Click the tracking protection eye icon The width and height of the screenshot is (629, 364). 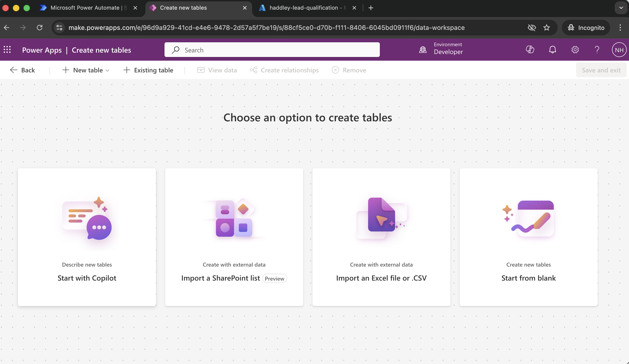(532, 27)
